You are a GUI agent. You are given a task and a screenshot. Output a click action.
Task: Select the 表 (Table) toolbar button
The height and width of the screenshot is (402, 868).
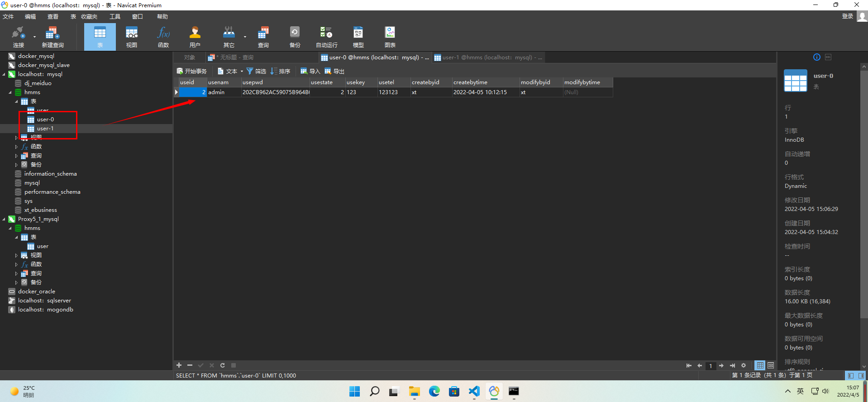(100, 36)
